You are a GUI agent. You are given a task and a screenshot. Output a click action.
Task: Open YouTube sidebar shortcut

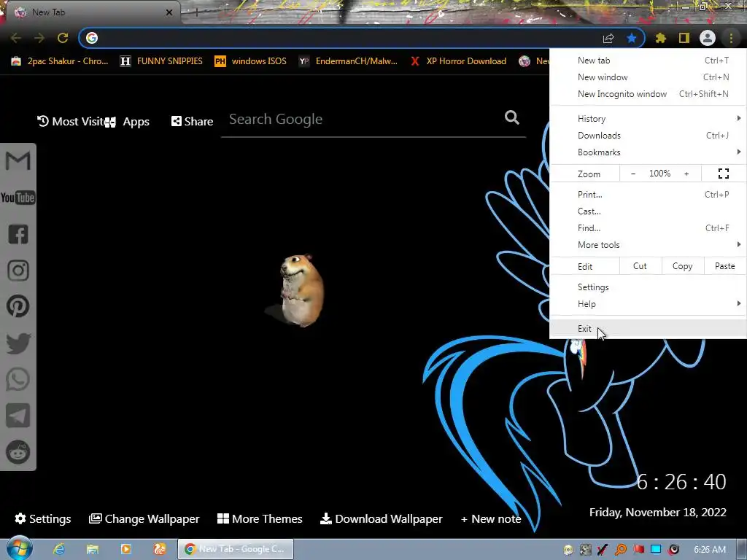click(x=18, y=198)
